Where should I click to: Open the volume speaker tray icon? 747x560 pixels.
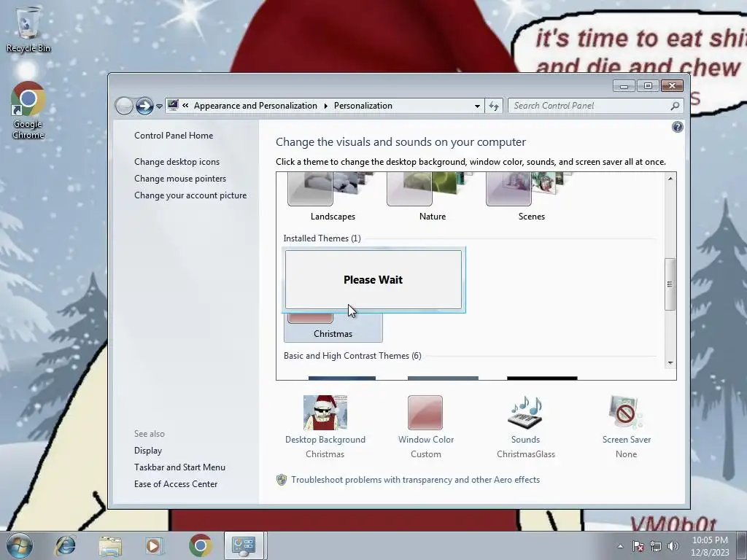click(x=673, y=546)
